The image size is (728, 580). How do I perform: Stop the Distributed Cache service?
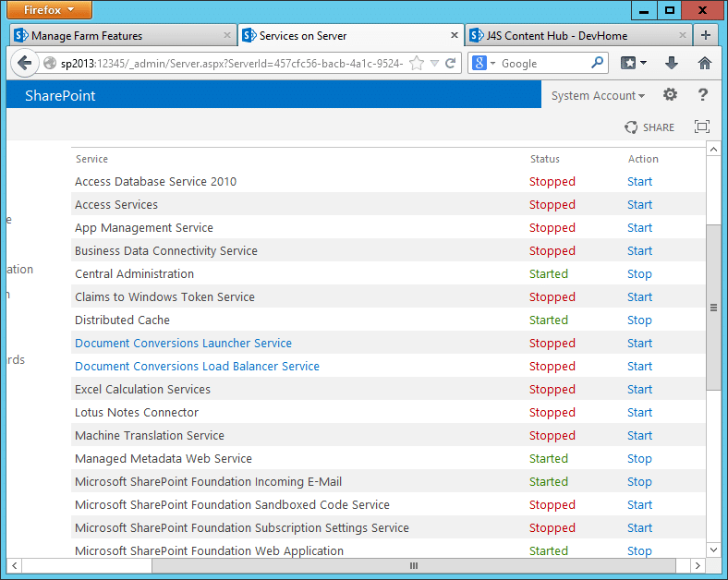click(x=639, y=320)
